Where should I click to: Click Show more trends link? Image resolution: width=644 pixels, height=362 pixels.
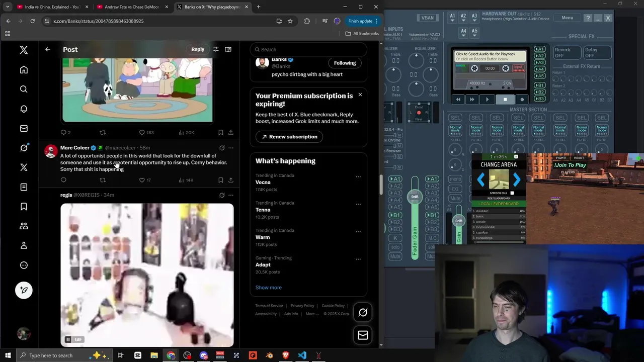tap(268, 288)
